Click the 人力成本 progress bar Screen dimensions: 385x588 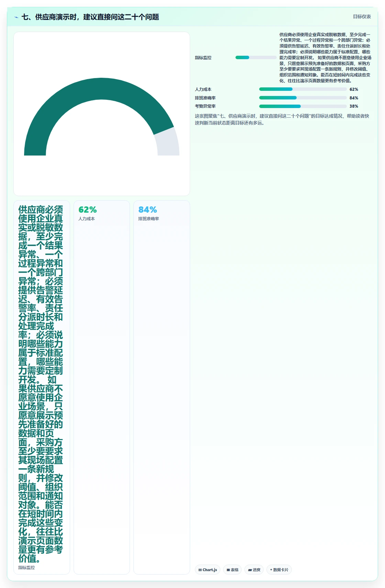[x=303, y=89]
